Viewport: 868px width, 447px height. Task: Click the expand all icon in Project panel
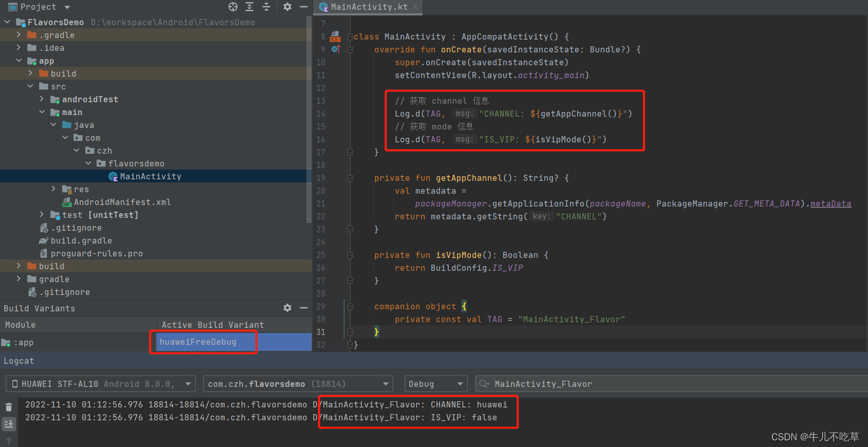pos(249,7)
